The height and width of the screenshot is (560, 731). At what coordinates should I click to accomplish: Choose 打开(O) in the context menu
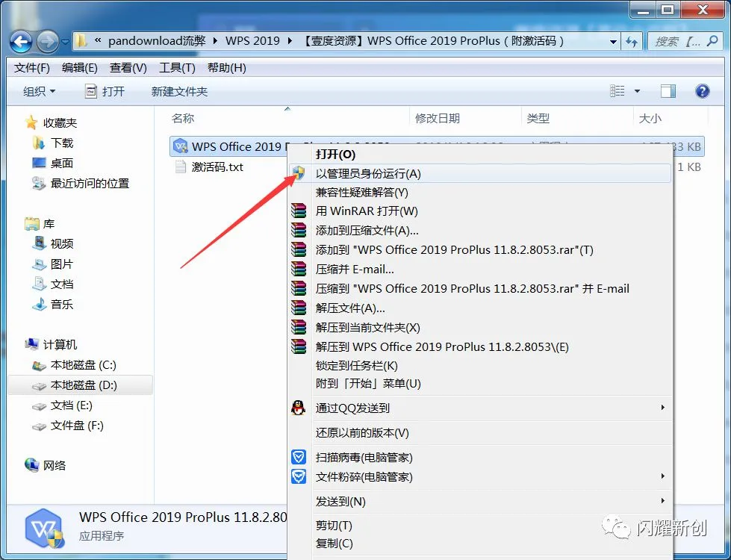pyautogui.click(x=479, y=155)
